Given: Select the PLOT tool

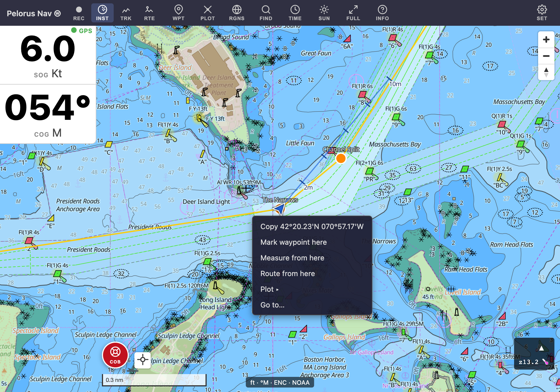Looking at the screenshot, I should click(207, 13).
